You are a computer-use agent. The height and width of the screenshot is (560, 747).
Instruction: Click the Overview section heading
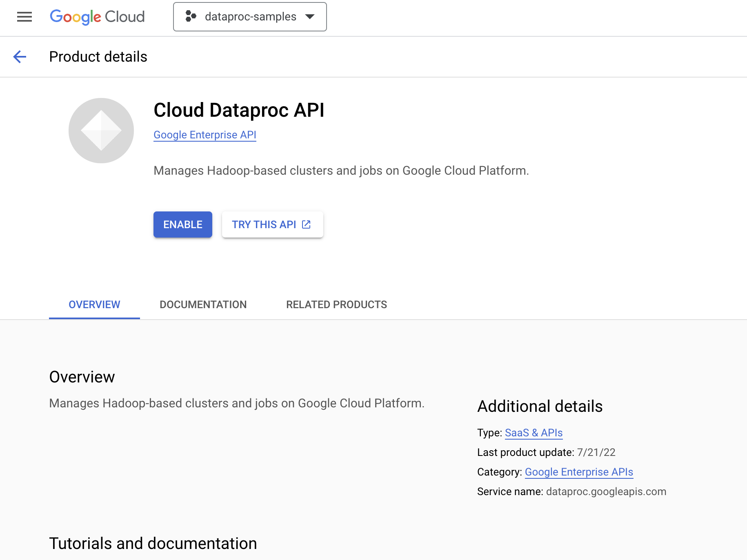click(82, 377)
